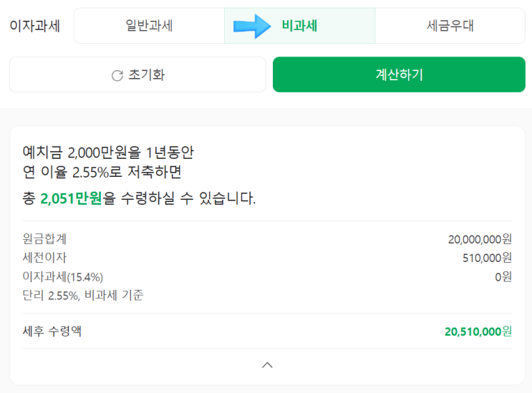Select the 일반과세 tax option
The image size is (532, 393).
coord(149,26)
